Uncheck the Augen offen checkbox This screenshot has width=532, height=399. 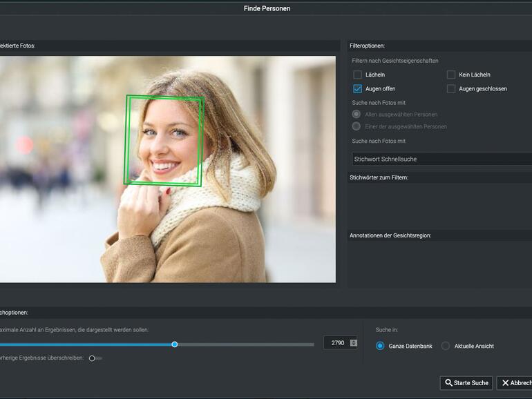[357, 89]
